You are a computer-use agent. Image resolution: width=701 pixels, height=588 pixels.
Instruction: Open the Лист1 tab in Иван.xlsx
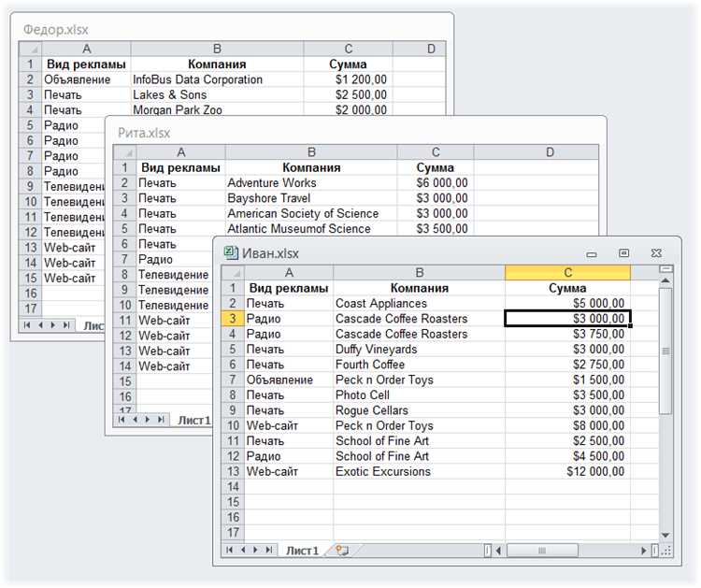coord(302,551)
